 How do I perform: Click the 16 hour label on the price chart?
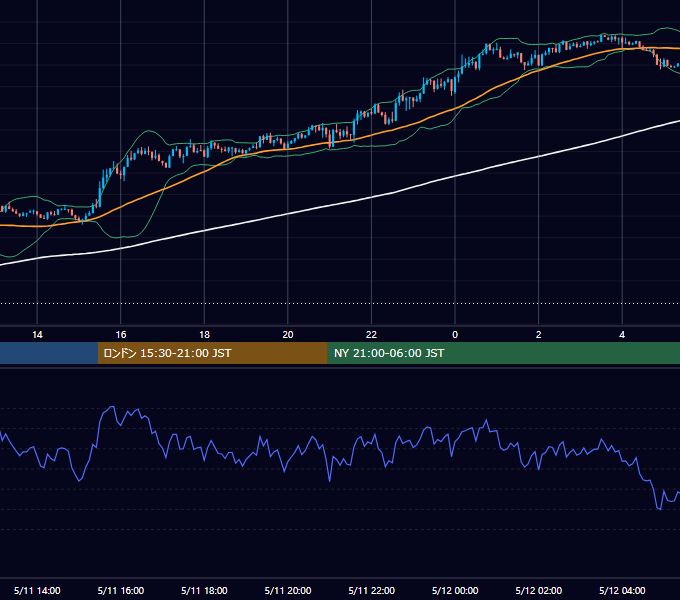coord(121,335)
